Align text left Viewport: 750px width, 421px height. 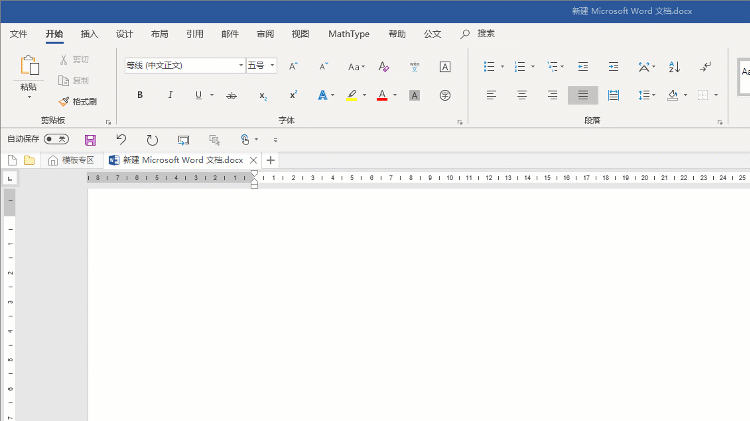[491, 95]
